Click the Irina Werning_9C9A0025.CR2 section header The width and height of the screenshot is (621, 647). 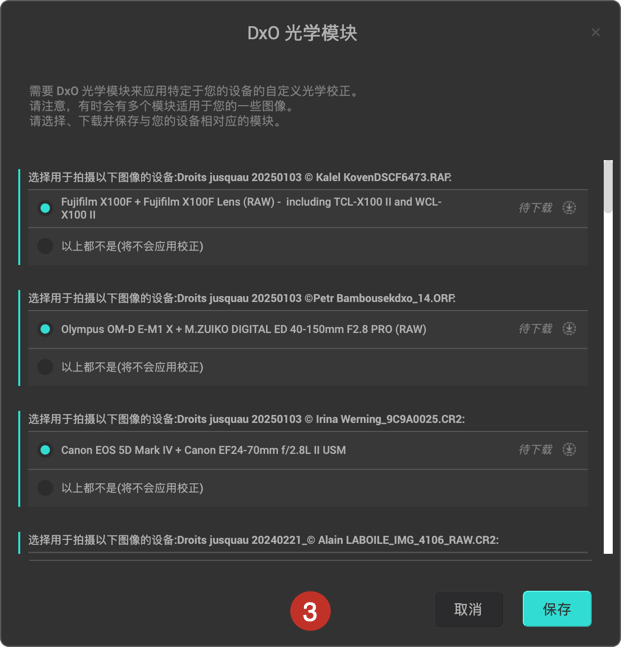click(246, 419)
